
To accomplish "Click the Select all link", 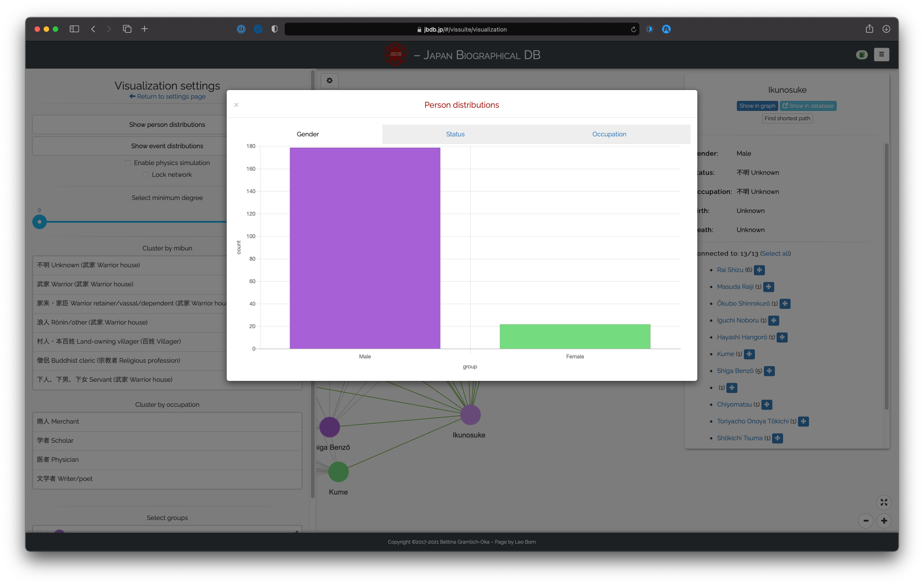I will [775, 254].
